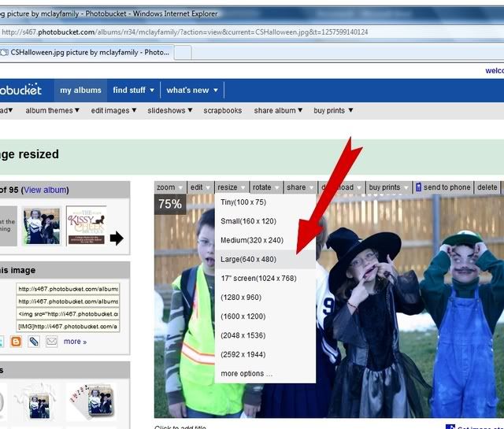Open a new browser tab

[x=183, y=53]
